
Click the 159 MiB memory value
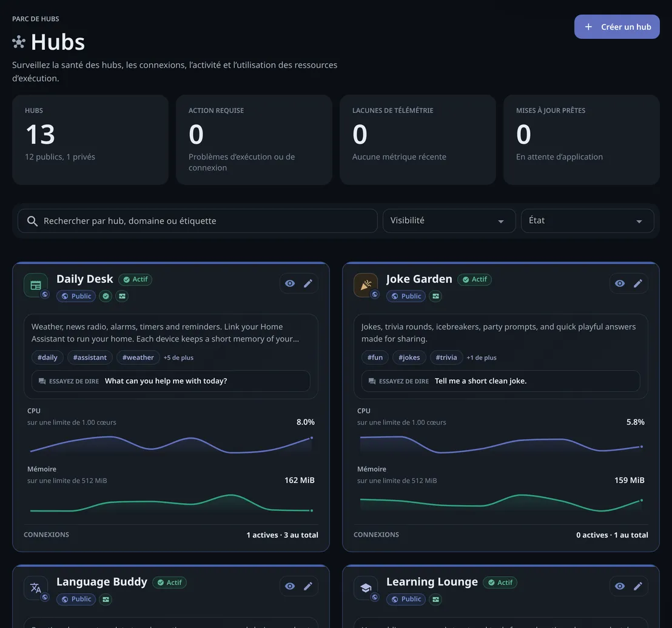coord(629,481)
